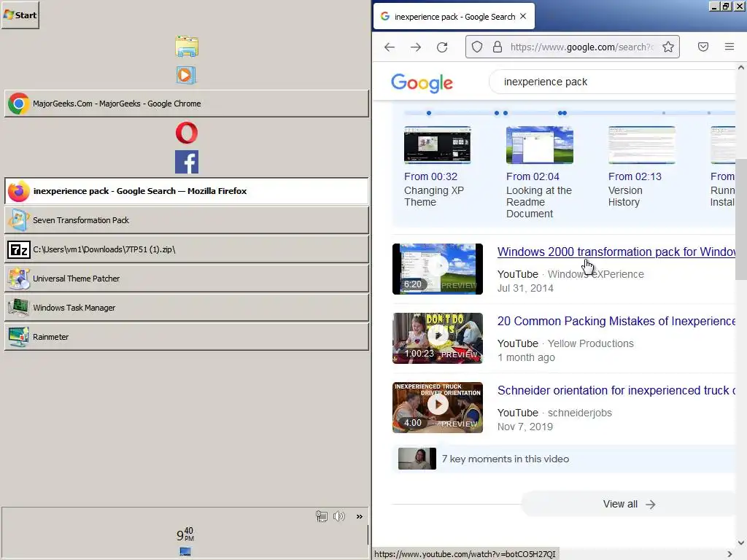Open the Save to Pocket icon
The width and height of the screenshot is (747, 560).
point(703,47)
